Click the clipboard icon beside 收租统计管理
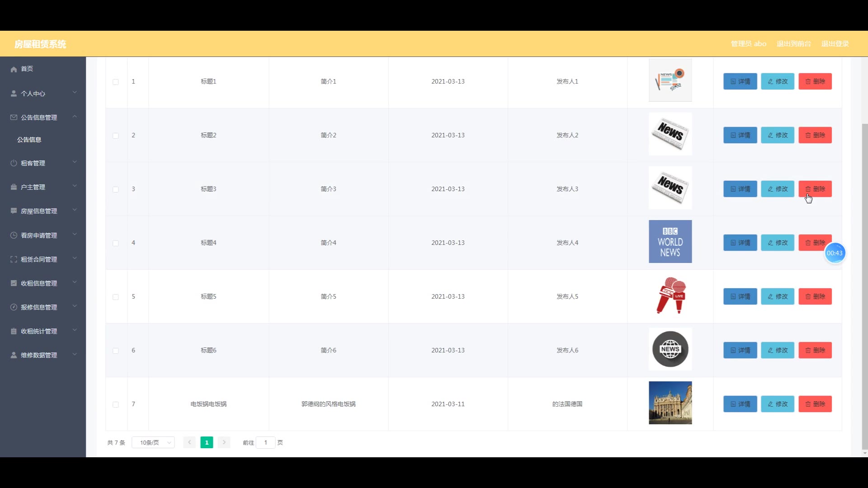 14,331
